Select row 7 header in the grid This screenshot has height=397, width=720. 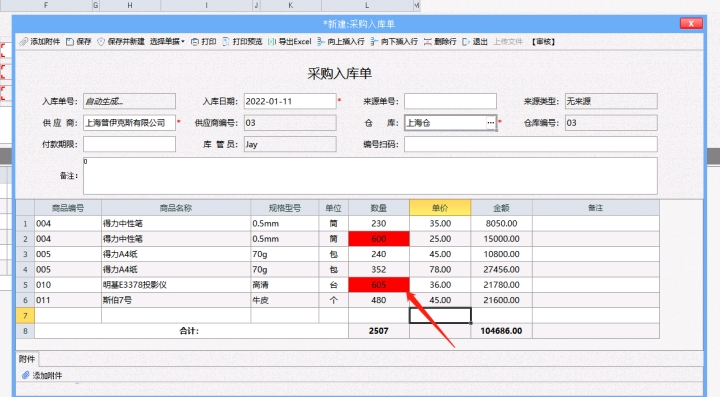tap(25, 315)
